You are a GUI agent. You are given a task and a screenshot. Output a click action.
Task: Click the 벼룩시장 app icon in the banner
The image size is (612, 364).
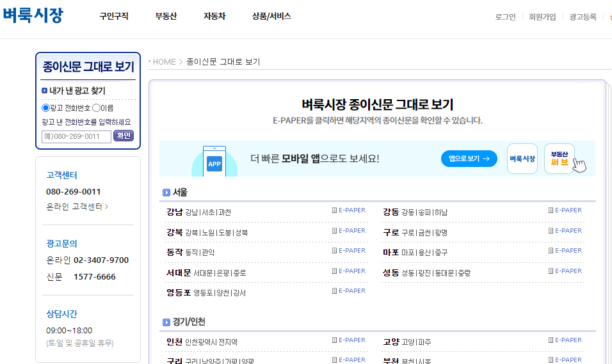coord(522,159)
